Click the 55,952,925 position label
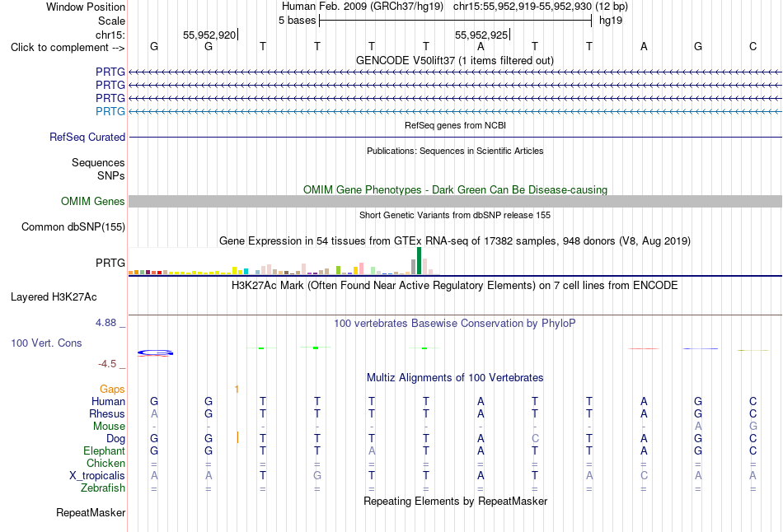783x532 pixels. point(481,35)
